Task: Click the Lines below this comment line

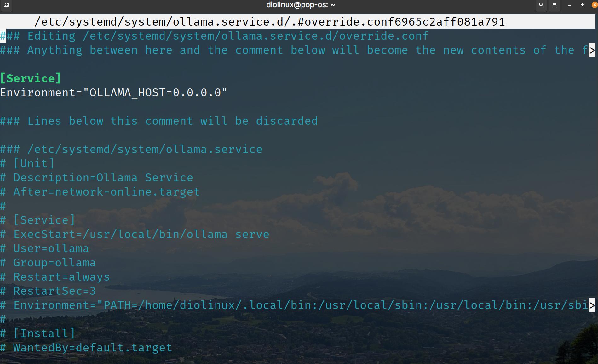Action: click(159, 121)
